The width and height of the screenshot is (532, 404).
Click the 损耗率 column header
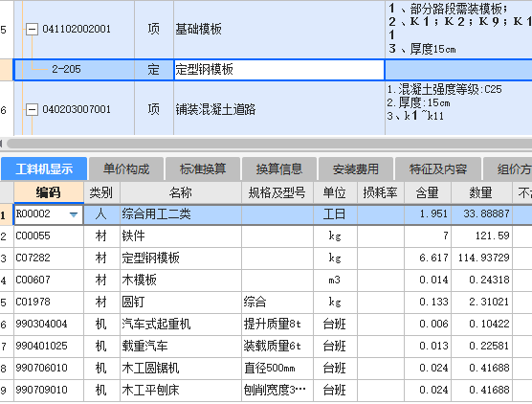[380, 192]
